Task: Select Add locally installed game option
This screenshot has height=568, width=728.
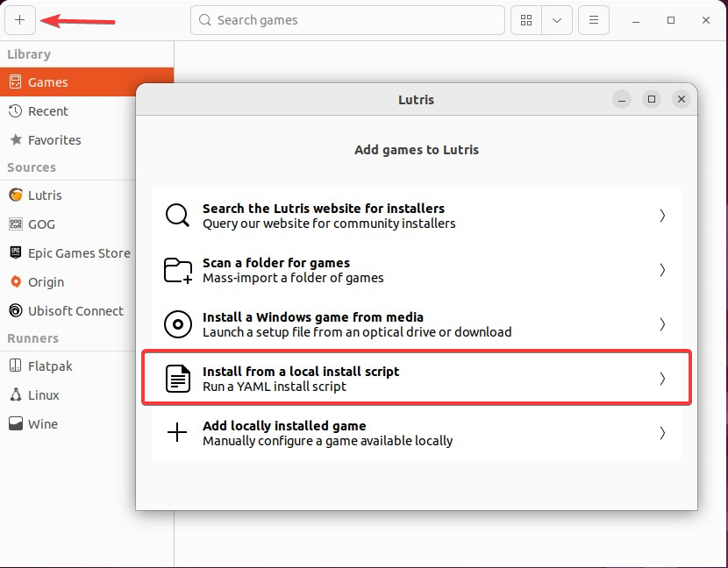Action: 416,433
